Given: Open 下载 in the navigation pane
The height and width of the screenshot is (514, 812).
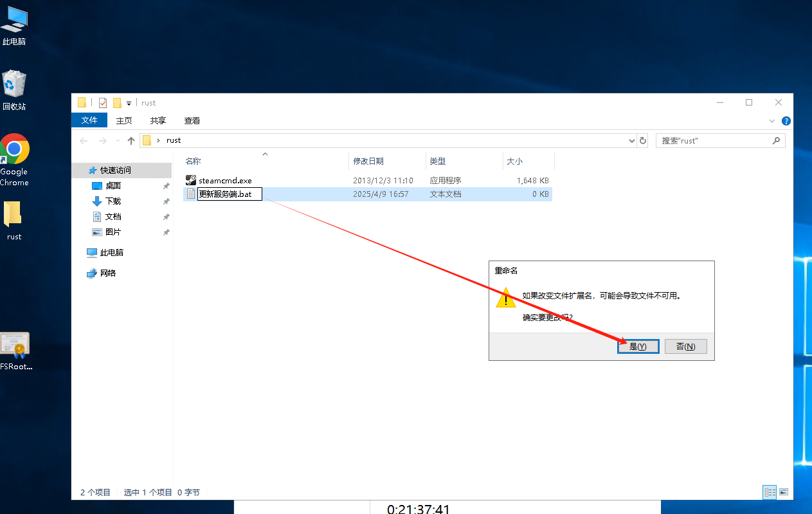Looking at the screenshot, I should tap(113, 201).
